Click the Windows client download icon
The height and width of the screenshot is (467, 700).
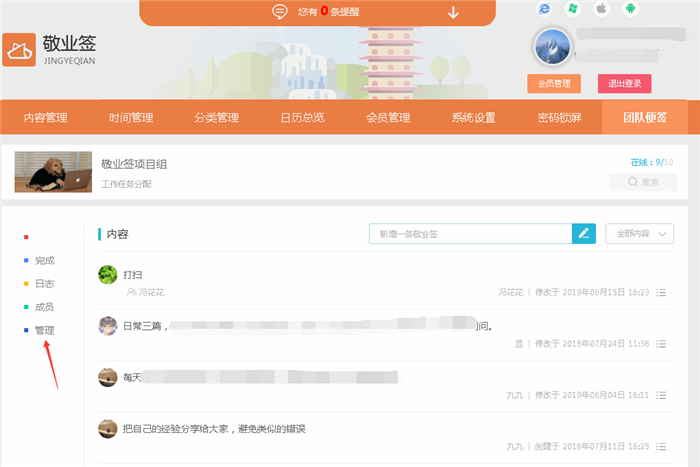(x=573, y=8)
